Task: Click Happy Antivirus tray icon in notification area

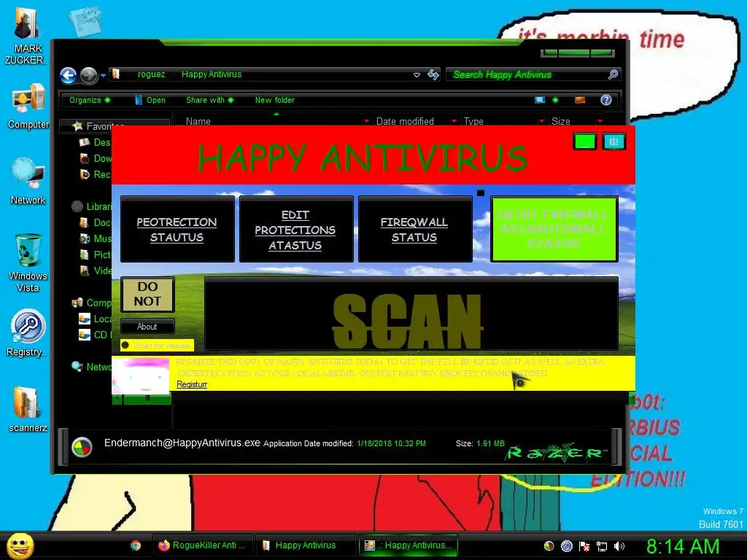Action: click(x=549, y=546)
